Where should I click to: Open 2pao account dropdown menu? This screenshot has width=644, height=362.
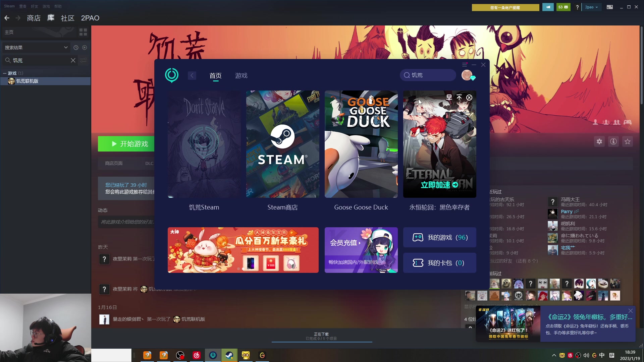[x=592, y=7]
